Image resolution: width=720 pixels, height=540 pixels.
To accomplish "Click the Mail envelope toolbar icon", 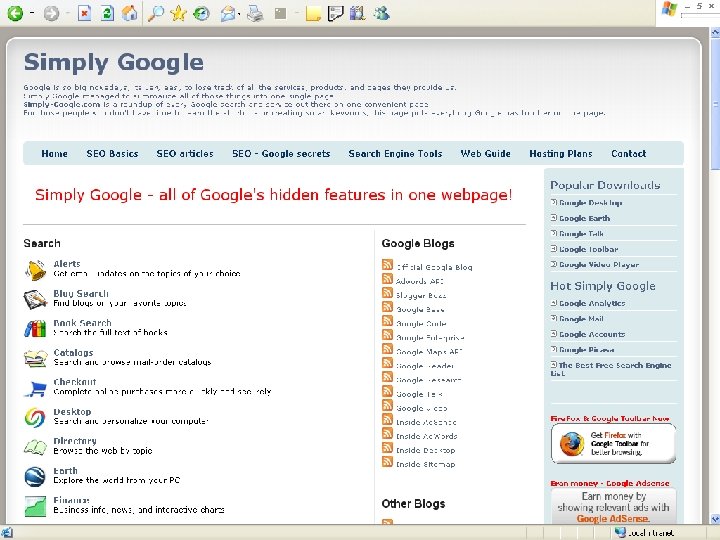I will pos(228,14).
